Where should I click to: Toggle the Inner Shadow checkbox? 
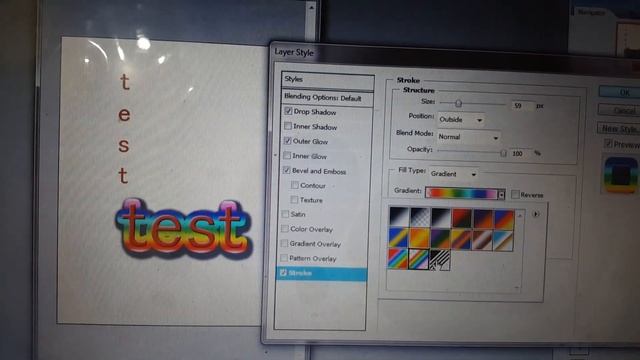288,126
